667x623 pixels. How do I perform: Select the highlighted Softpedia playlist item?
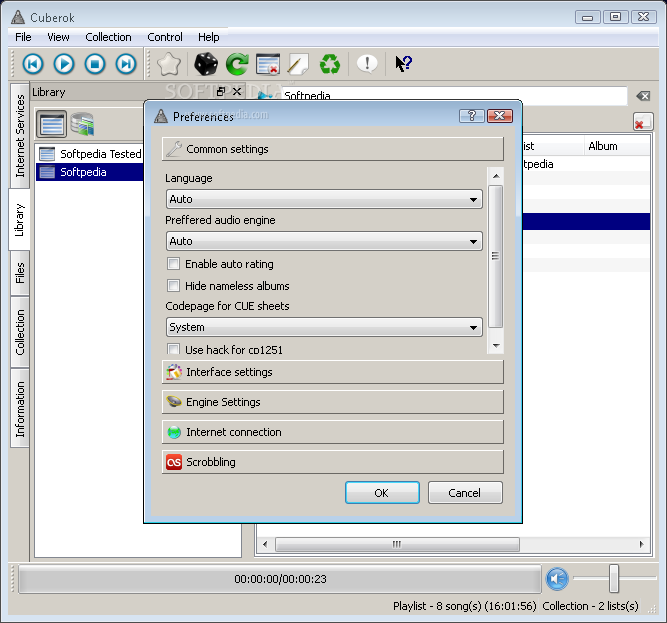[x=90, y=172]
